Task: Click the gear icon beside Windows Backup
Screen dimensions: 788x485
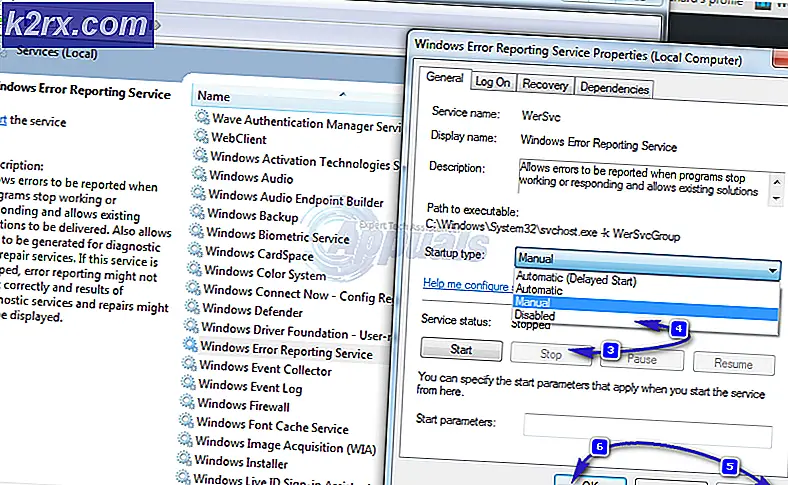Action: [197, 212]
